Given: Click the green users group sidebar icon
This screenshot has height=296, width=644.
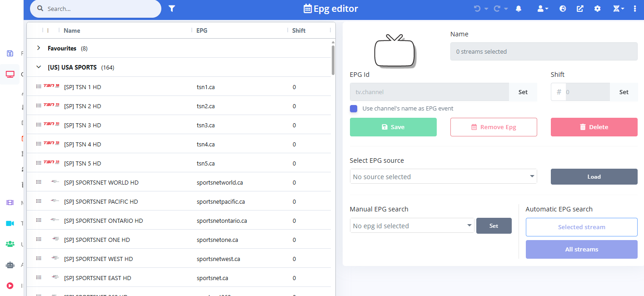Looking at the screenshot, I should 10,244.
